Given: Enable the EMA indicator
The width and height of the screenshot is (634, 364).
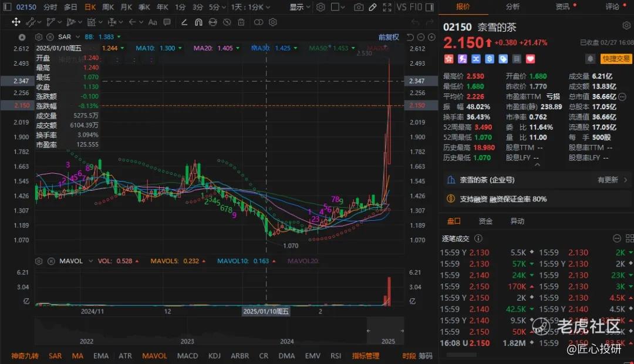Looking at the screenshot, I should tap(101, 356).
